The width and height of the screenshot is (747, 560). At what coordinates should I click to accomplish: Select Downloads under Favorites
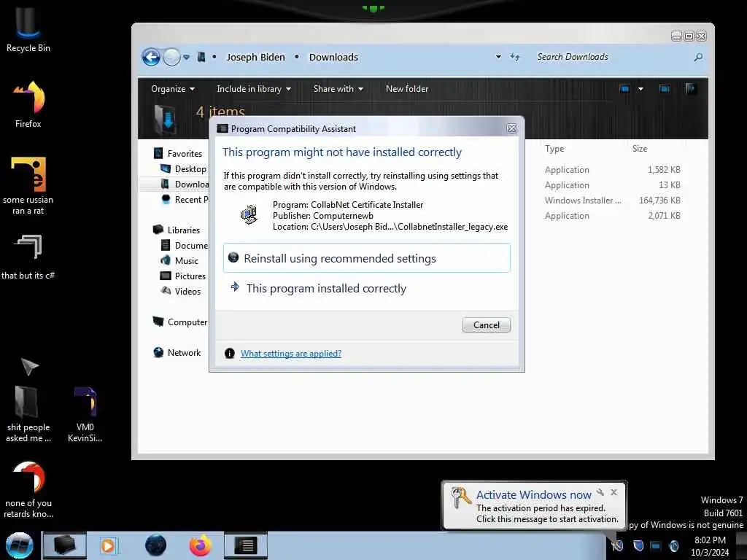(185, 184)
